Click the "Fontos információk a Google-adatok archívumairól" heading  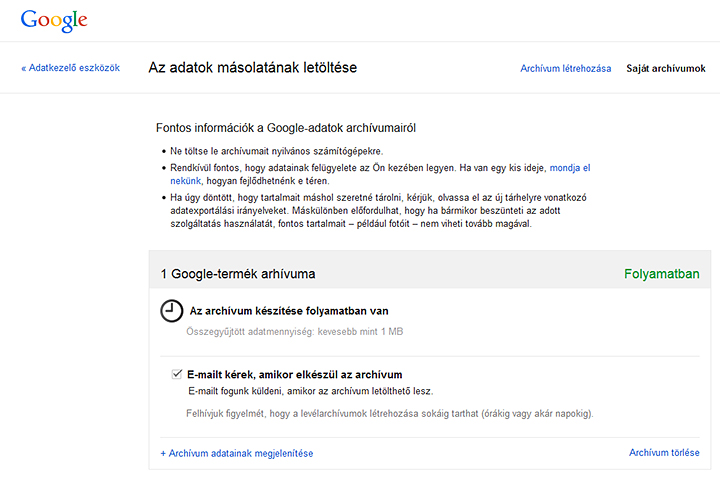click(286, 128)
